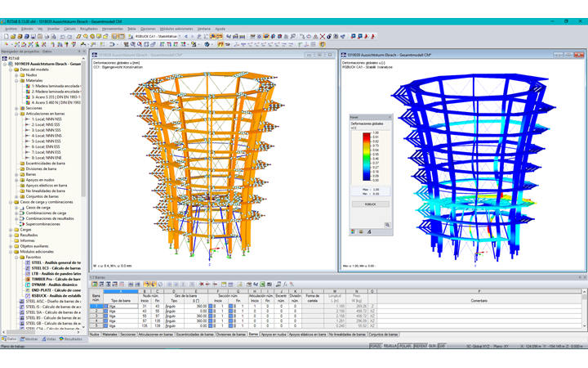Expand the Barras tree node
Viewport: 588px width, 368px height.
coord(16,174)
